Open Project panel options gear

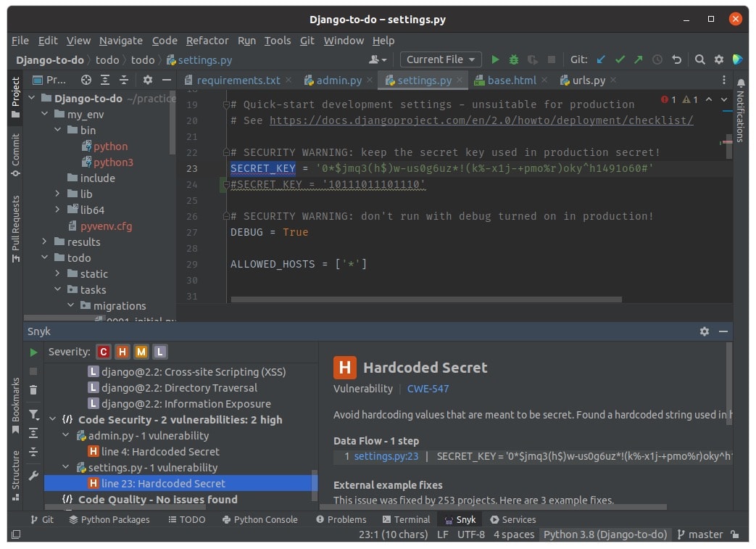[148, 80]
